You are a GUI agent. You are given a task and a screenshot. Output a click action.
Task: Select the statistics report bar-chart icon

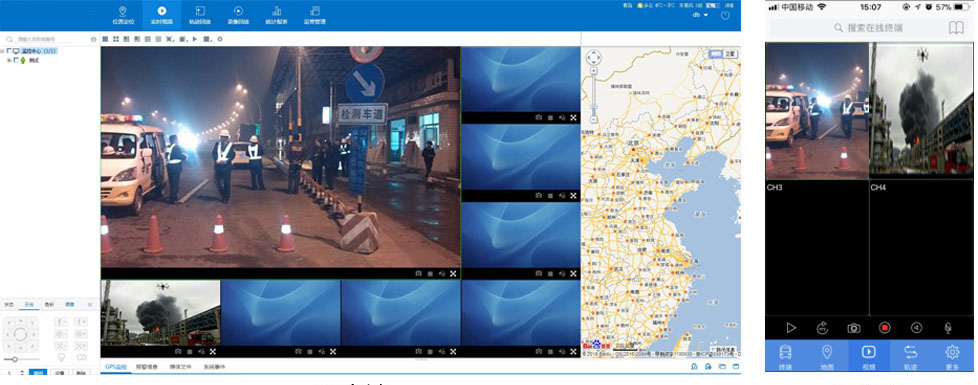coord(276,11)
